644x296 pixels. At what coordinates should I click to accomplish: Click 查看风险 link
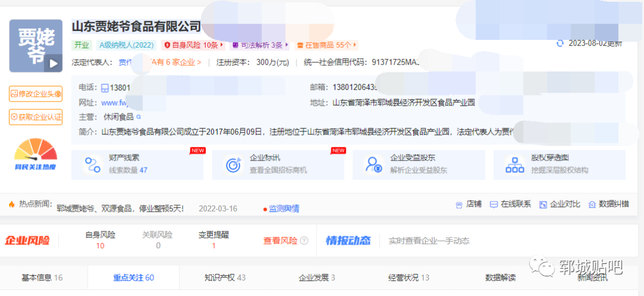click(x=280, y=240)
